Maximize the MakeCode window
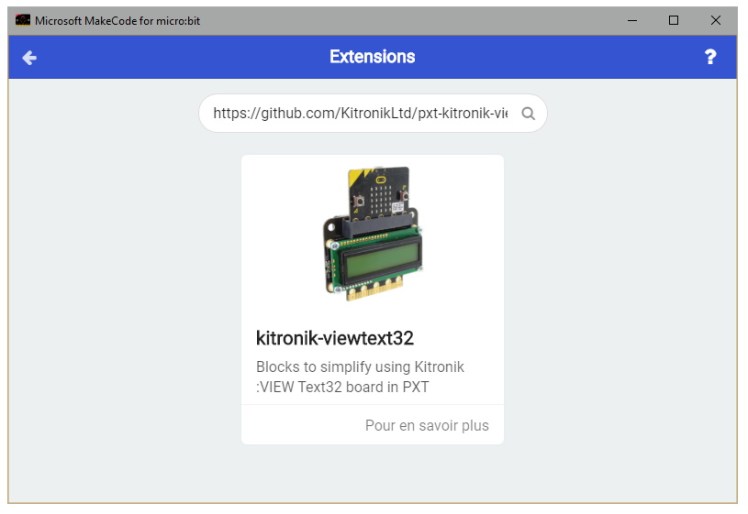The height and width of the screenshot is (514, 748). (x=674, y=20)
